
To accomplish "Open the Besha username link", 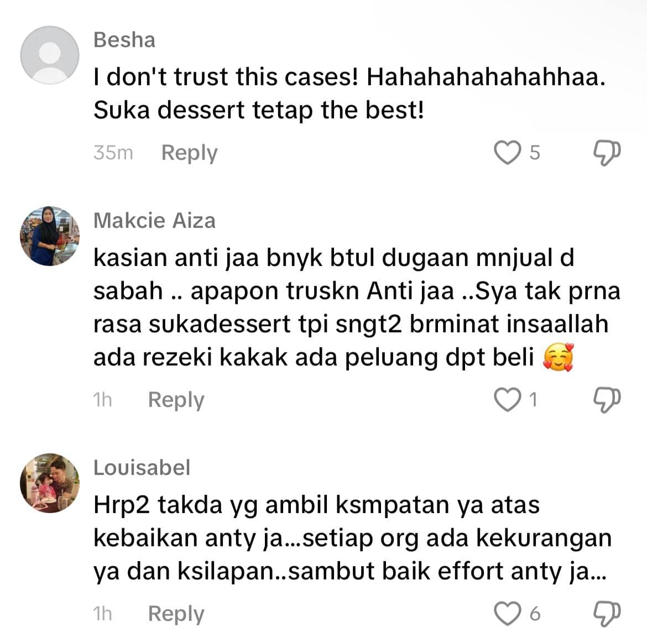I will tap(124, 40).
